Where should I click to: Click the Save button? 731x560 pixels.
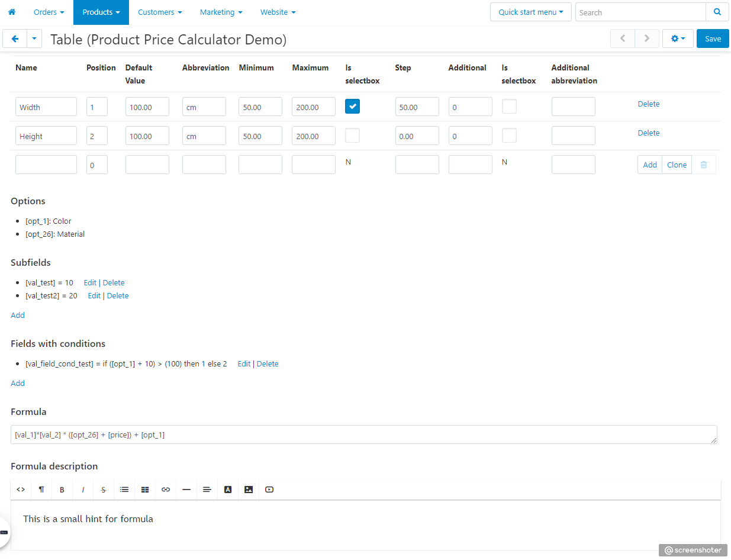click(713, 38)
